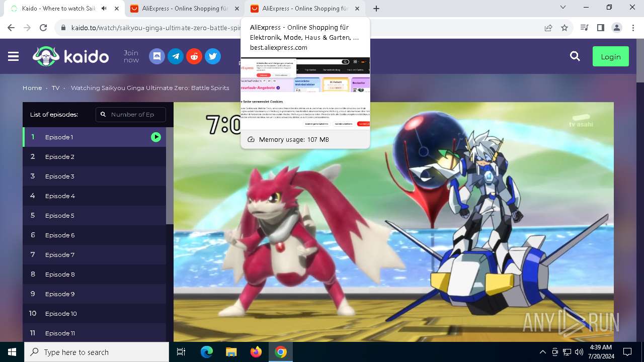644x362 pixels.
Task: Reload the current page
Action: [43, 28]
